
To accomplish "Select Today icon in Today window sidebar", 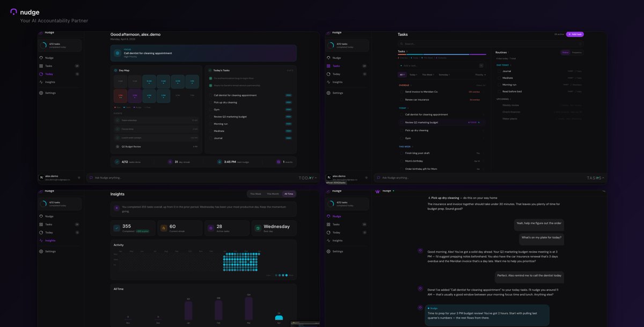I will coord(41,74).
